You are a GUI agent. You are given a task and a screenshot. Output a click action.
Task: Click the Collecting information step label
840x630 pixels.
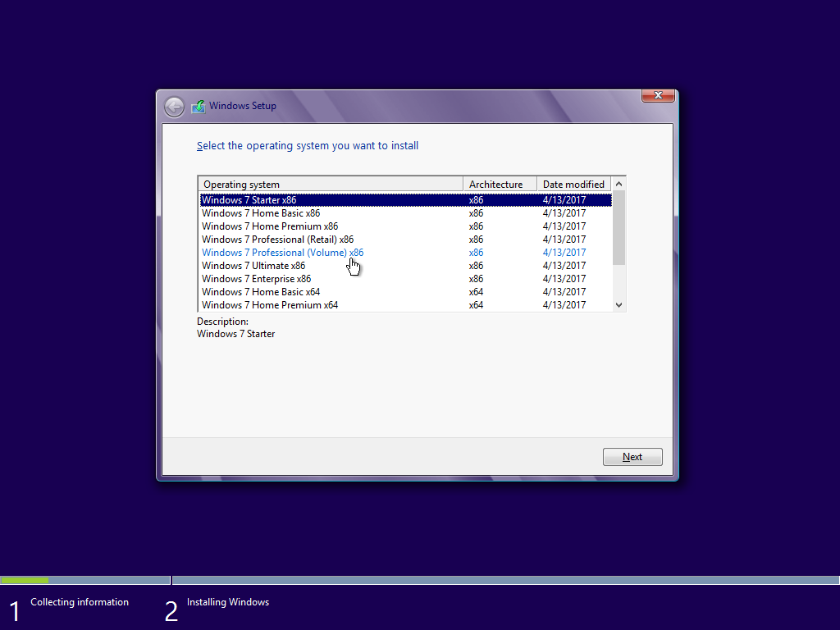[80, 602]
